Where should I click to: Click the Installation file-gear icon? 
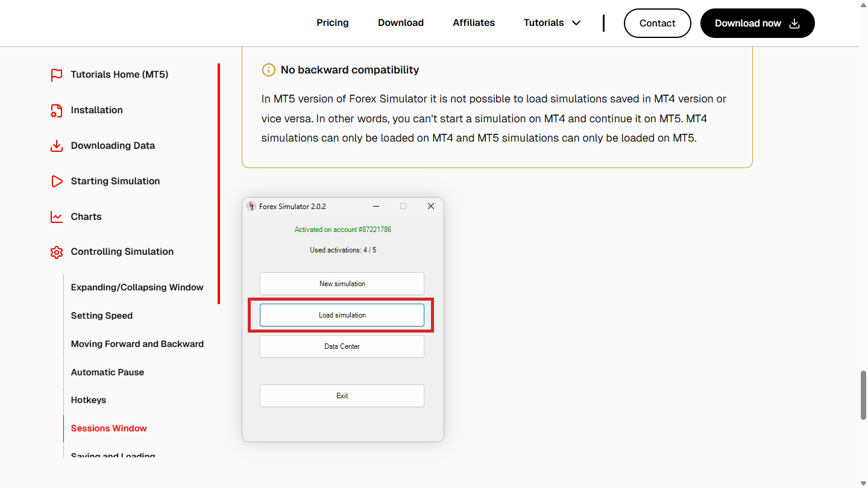pos(57,110)
